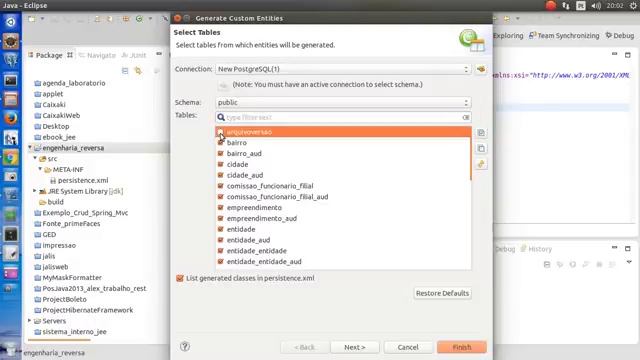
Task: Select the empreendimento_aud table row
Action: click(x=343, y=218)
